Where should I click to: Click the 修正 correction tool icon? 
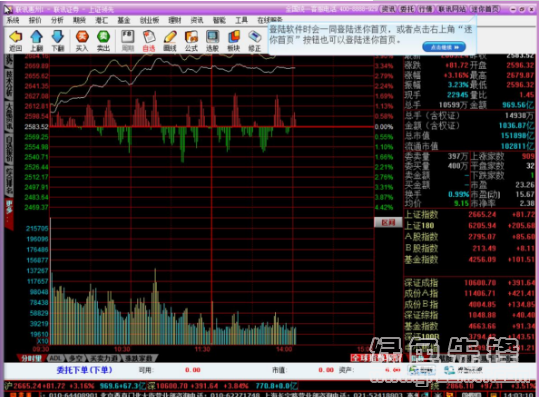pyautogui.click(x=255, y=37)
